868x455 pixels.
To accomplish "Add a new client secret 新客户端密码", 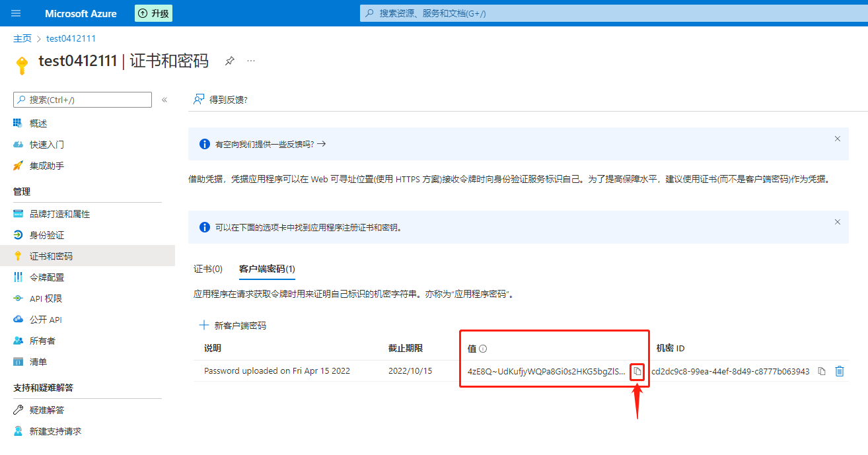I will (x=233, y=326).
